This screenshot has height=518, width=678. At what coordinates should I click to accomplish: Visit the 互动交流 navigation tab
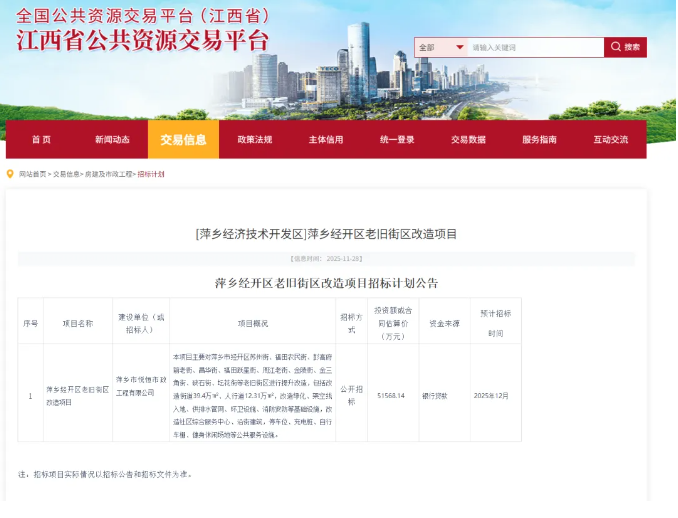coord(610,140)
